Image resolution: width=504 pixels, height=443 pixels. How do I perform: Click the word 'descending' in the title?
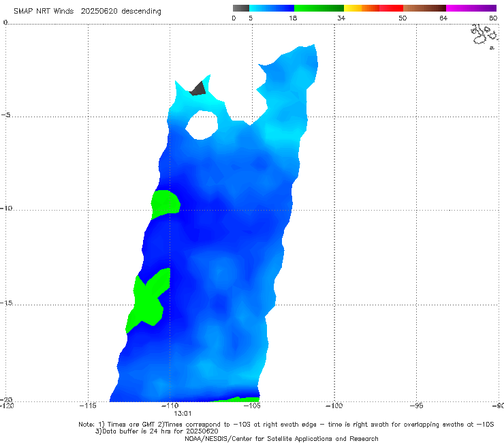142,12
